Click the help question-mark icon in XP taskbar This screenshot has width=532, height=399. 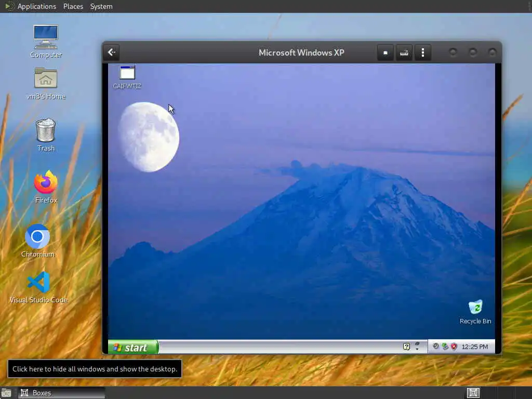(406, 347)
